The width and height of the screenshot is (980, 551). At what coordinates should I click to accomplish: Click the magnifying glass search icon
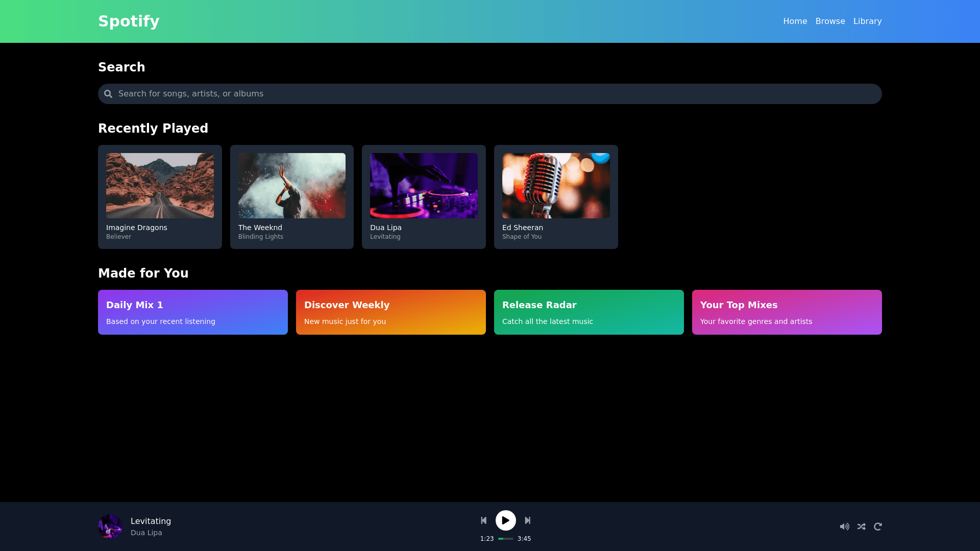coord(108,94)
